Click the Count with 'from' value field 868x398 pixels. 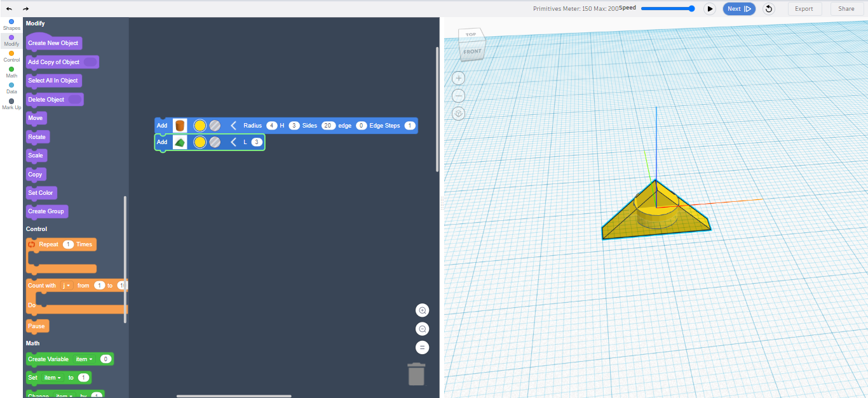point(99,286)
